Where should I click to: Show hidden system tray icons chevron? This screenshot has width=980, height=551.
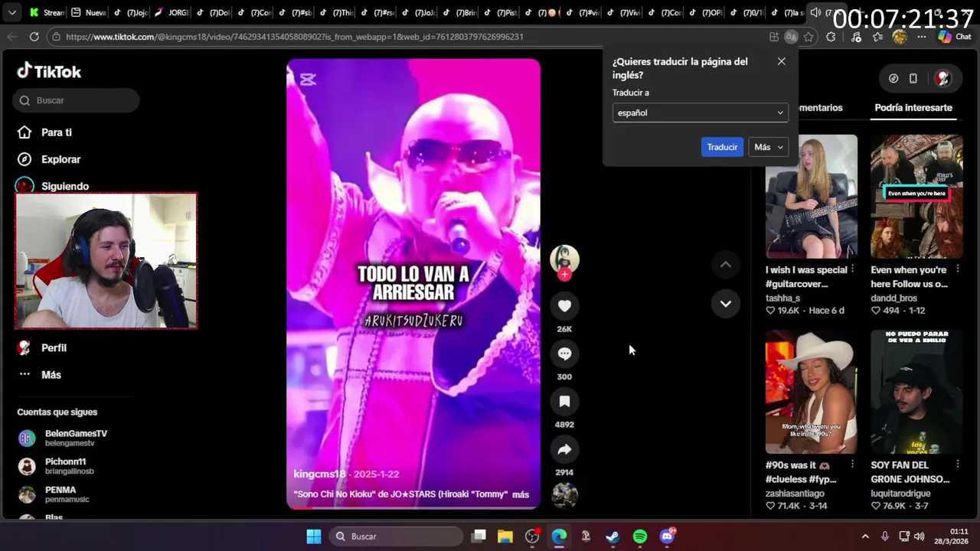coord(865,536)
